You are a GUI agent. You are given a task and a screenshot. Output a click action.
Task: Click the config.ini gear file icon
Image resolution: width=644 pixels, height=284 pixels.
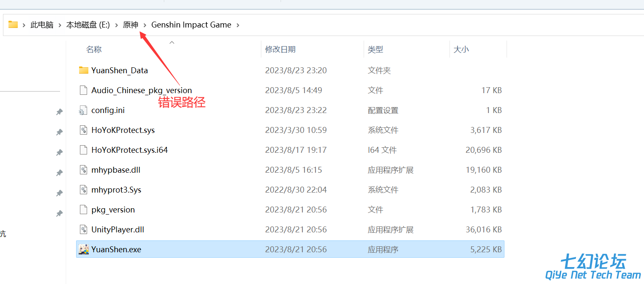[83, 110]
